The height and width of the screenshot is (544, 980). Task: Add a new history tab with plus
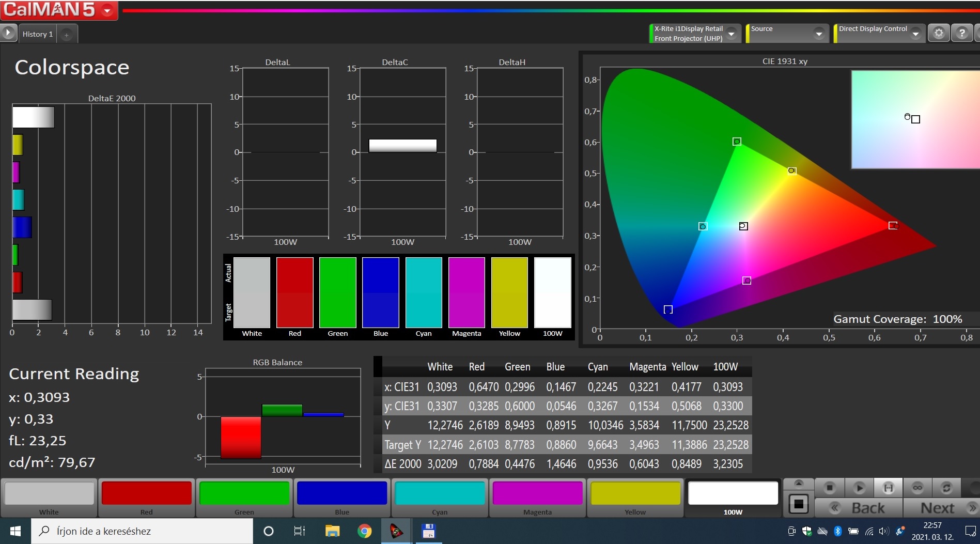click(x=67, y=35)
